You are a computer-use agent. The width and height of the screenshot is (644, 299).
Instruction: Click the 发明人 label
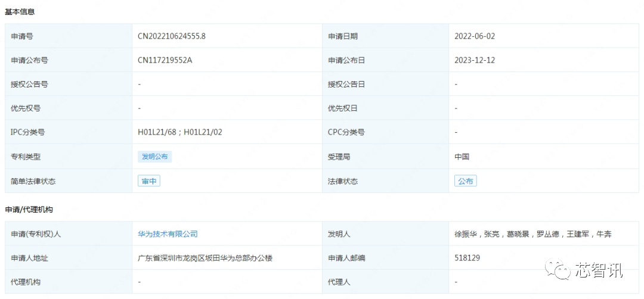coord(339,234)
